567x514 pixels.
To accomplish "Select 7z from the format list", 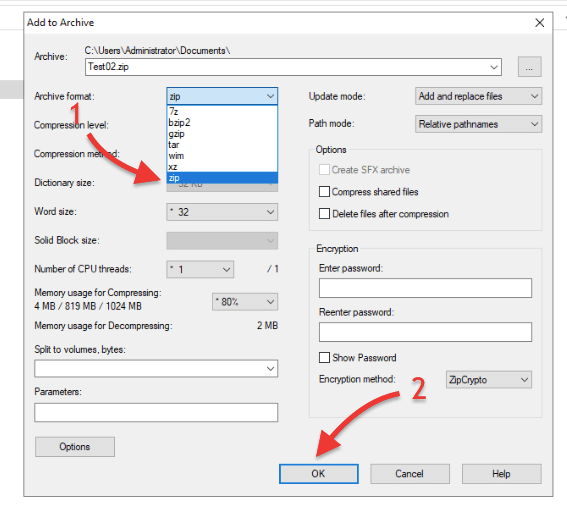I will [222, 111].
